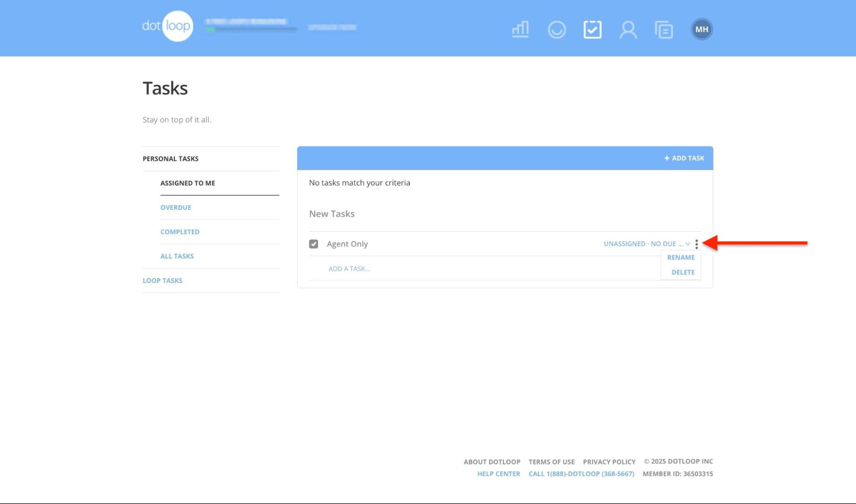This screenshot has height=504, width=856.
Task: Uncheck the completed Agent Only task
Action: pyautogui.click(x=314, y=244)
